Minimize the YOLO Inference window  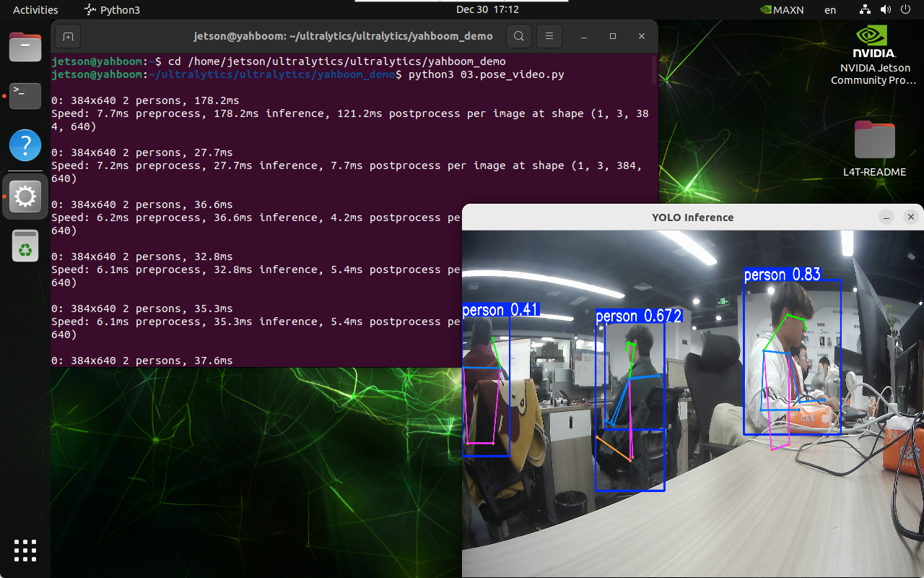click(886, 217)
